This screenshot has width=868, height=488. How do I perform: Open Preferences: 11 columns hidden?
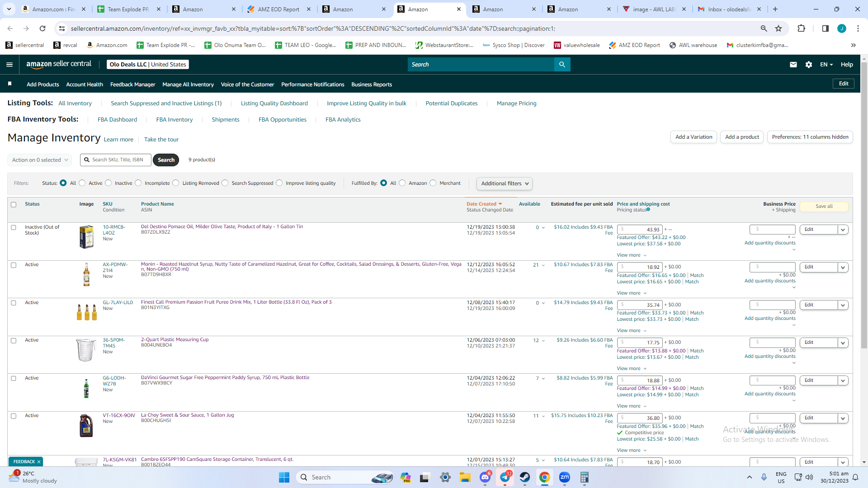click(x=810, y=137)
